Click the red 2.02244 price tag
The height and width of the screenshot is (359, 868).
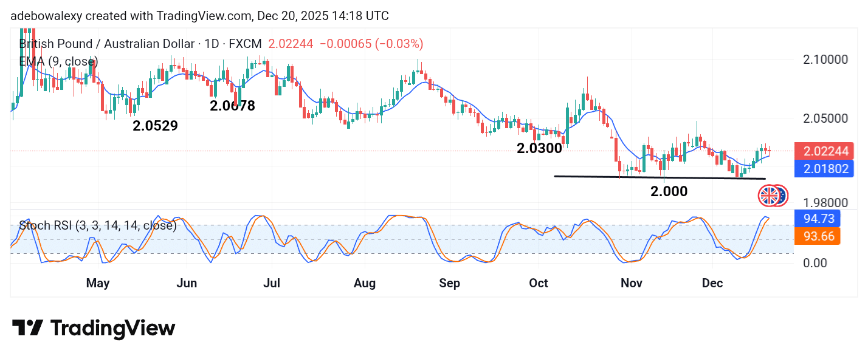(x=824, y=151)
